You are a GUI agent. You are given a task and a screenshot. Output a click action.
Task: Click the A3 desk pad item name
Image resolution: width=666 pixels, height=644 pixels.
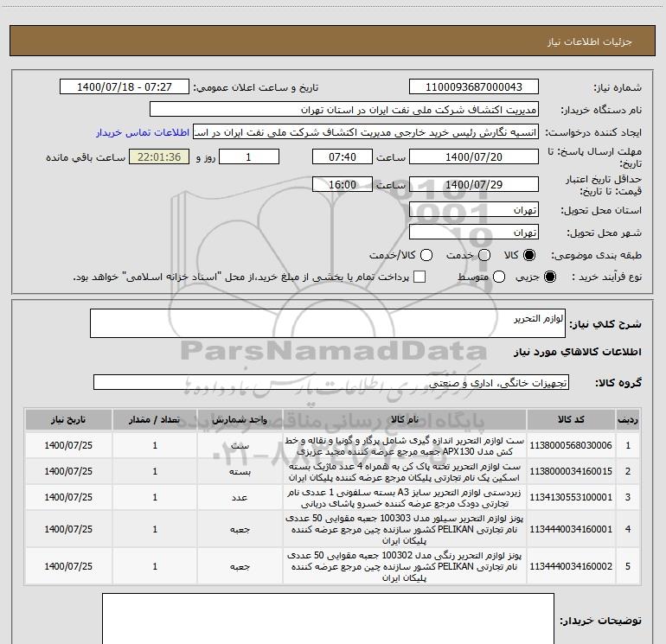point(405,498)
